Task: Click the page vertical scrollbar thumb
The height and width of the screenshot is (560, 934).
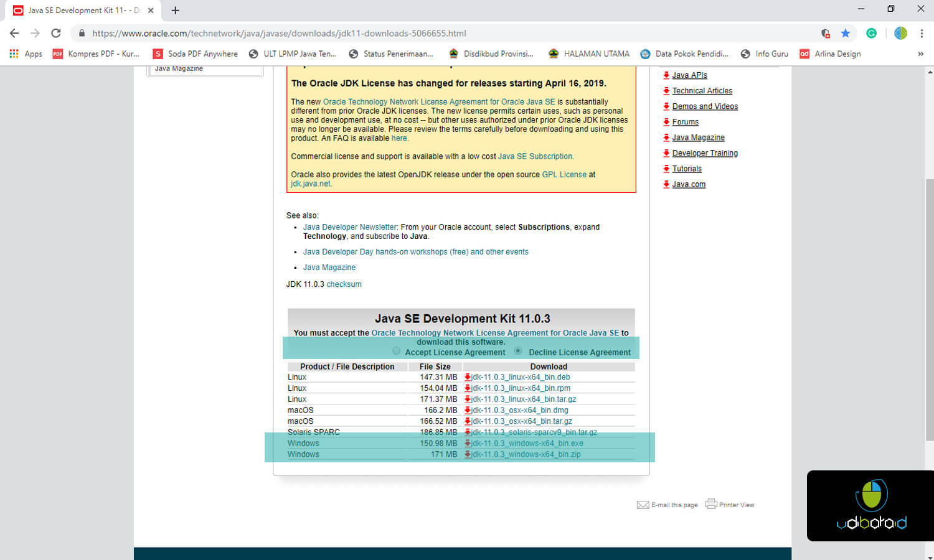Action: pos(930,309)
